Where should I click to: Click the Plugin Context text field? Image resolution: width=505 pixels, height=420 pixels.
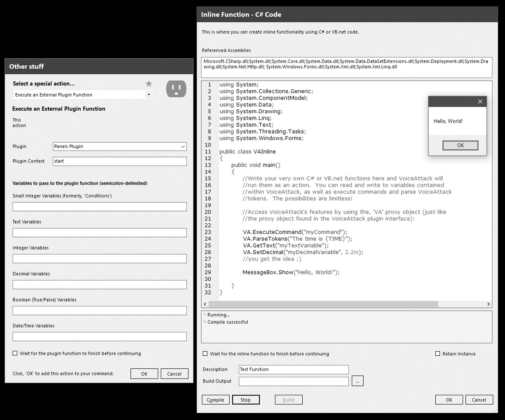(120, 161)
